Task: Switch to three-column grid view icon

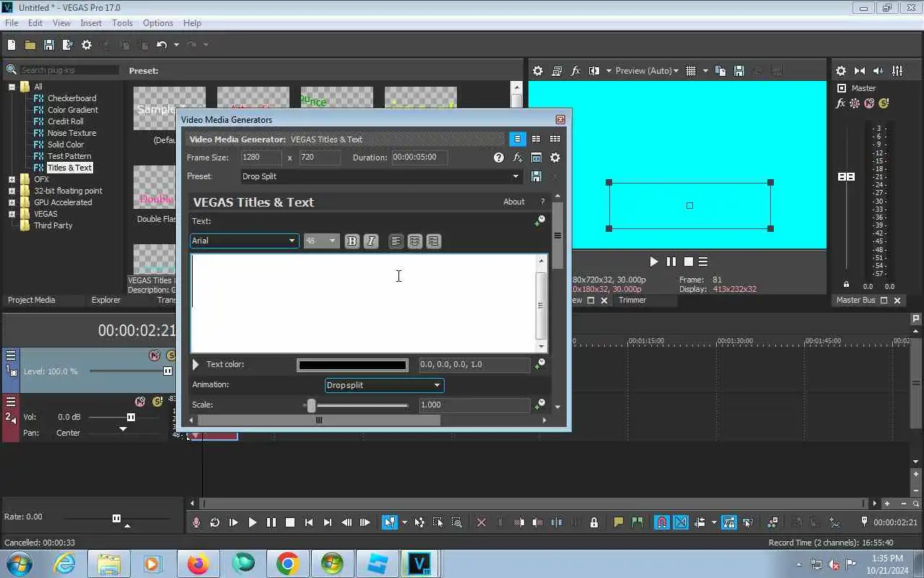Action: pos(554,139)
